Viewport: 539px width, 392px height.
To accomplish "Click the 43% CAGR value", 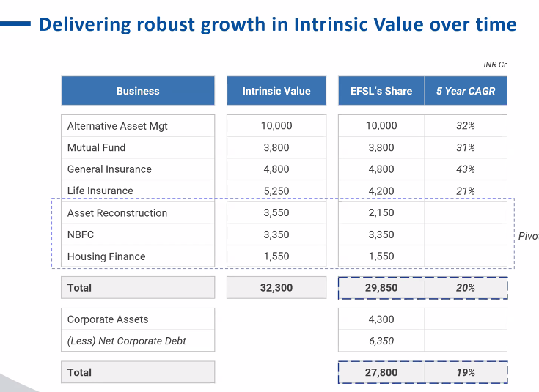I will pos(466,169).
